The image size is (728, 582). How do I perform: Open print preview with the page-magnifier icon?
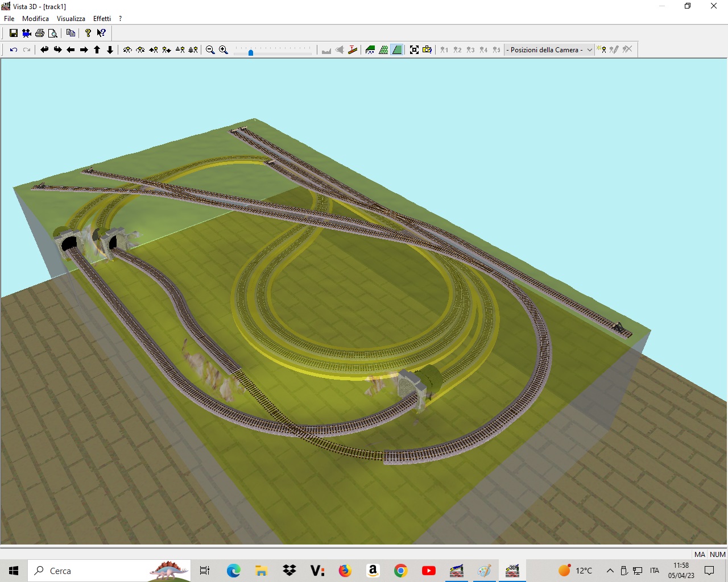53,33
